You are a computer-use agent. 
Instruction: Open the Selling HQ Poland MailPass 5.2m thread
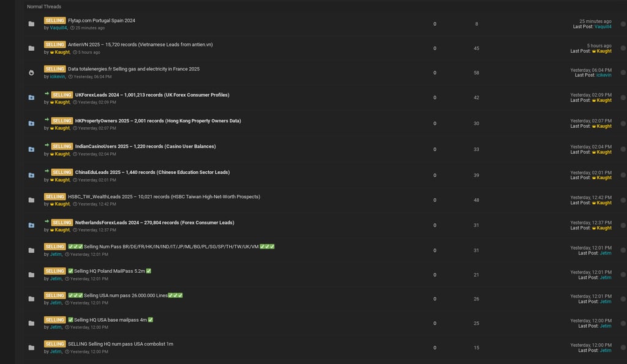tap(110, 271)
